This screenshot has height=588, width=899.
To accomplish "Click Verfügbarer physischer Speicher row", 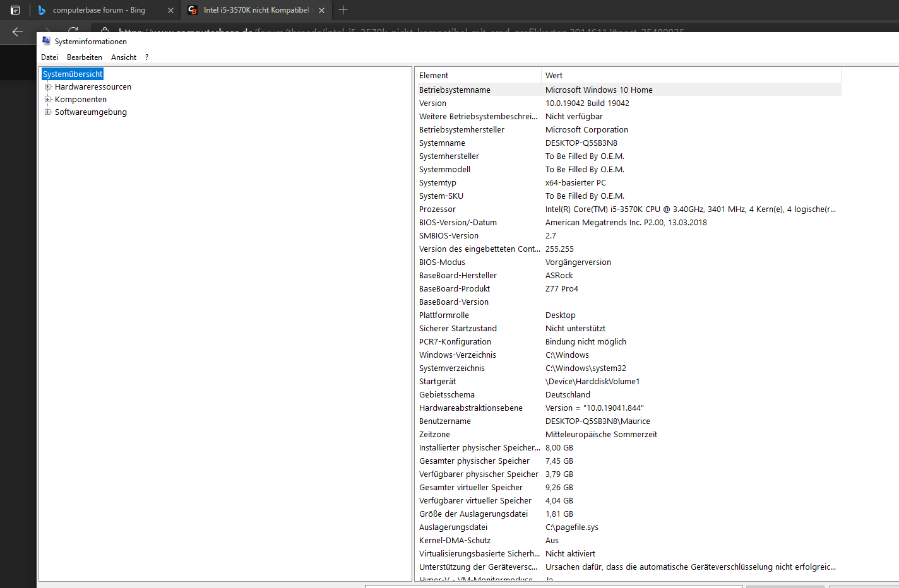I will 628,474.
